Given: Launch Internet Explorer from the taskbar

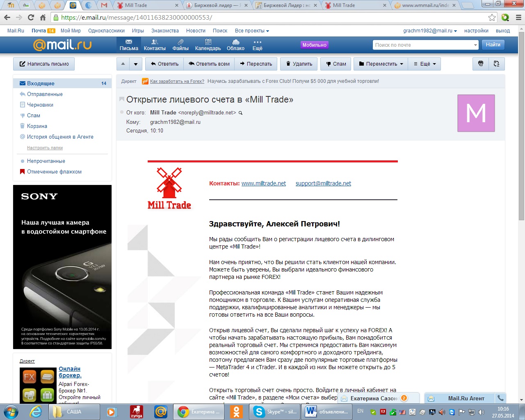Looking at the screenshot, I should point(36,411).
